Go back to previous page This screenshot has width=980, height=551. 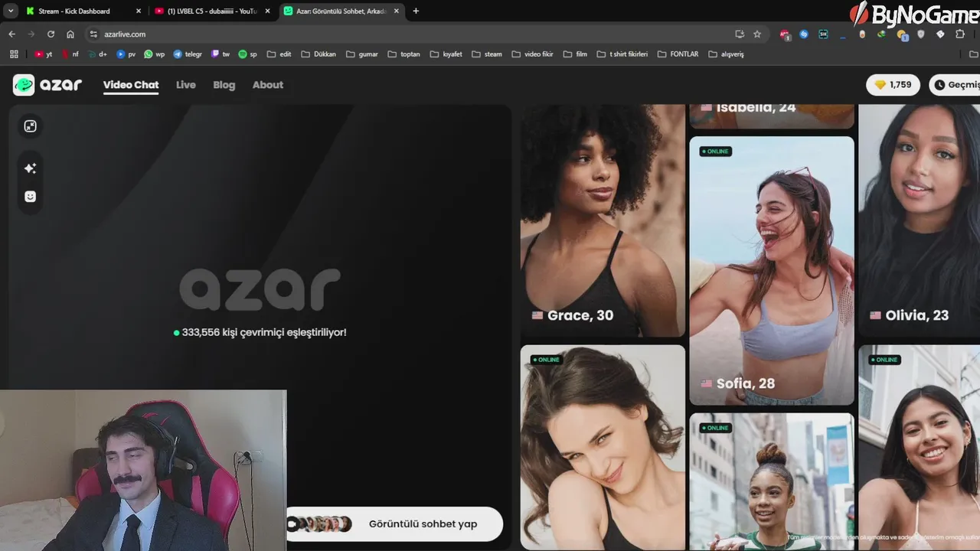[x=11, y=34]
